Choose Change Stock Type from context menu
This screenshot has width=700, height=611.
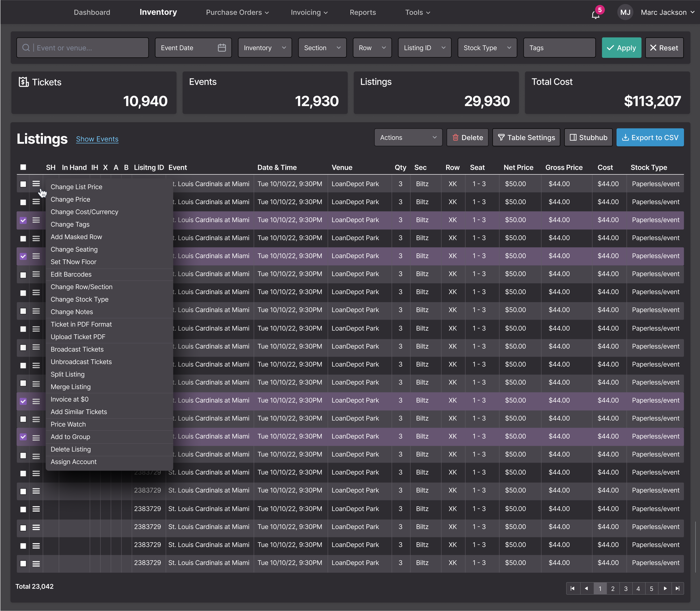point(79,299)
